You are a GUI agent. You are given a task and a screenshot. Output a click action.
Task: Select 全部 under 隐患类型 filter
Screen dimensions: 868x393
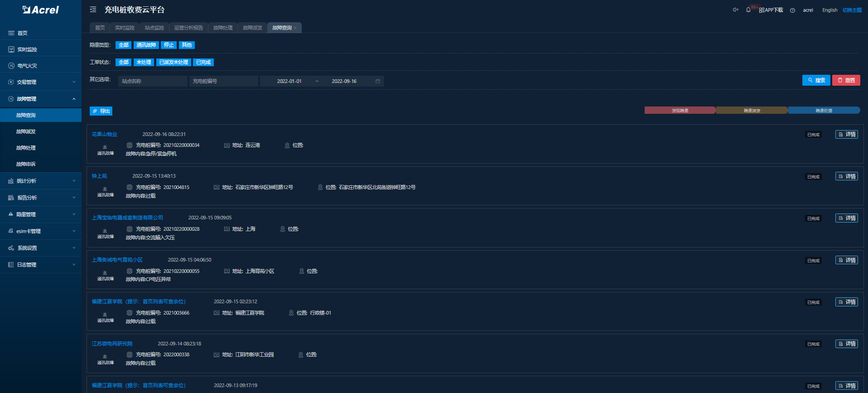pyautogui.click(x=123, y=45)
